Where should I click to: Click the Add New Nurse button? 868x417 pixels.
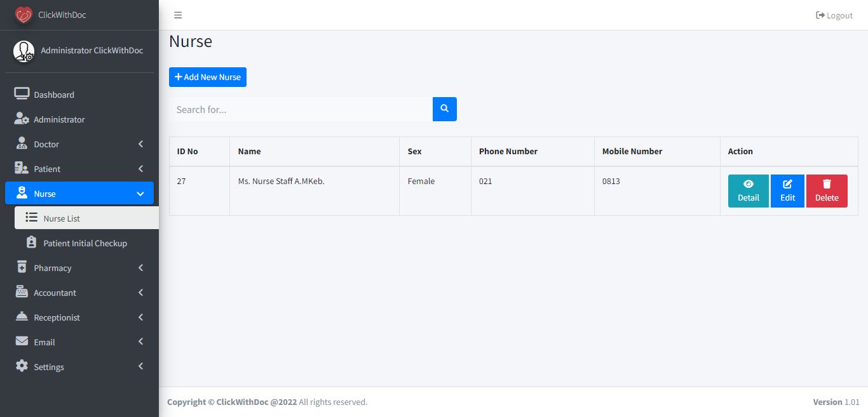[208, 77]
